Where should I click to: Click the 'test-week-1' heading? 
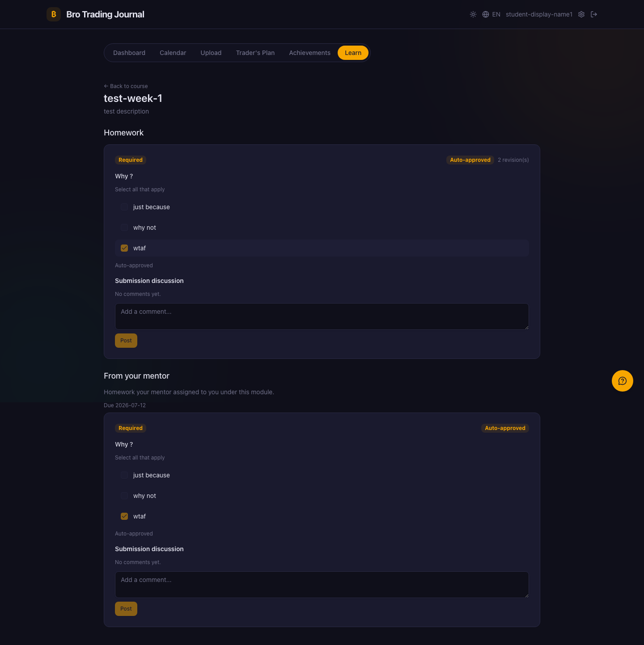pos(133,98)
